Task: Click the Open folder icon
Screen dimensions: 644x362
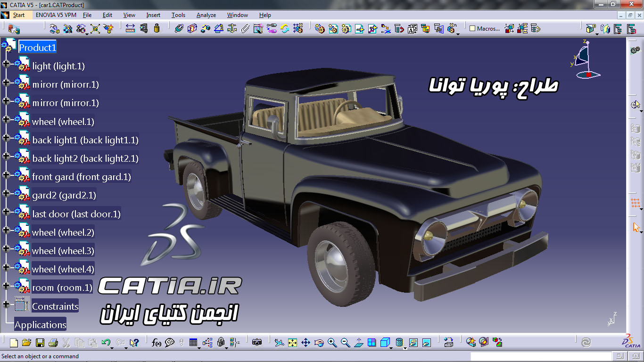Action: [26, 343]
